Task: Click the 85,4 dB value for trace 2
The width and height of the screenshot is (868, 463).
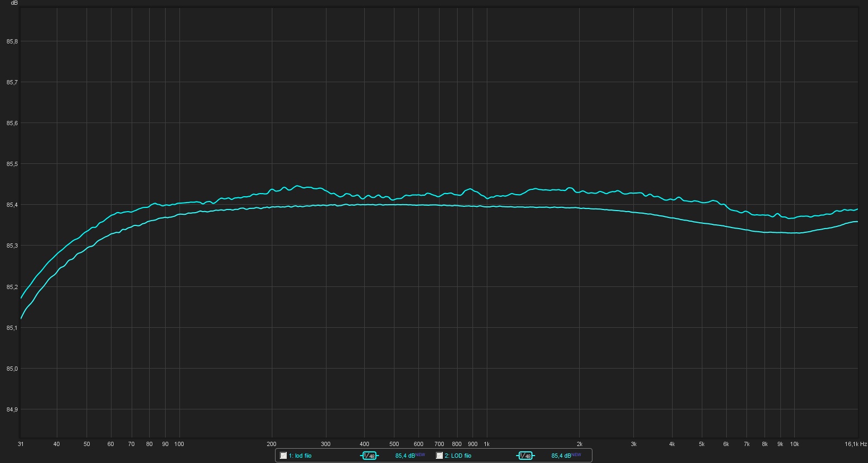Action: point(561,456)
